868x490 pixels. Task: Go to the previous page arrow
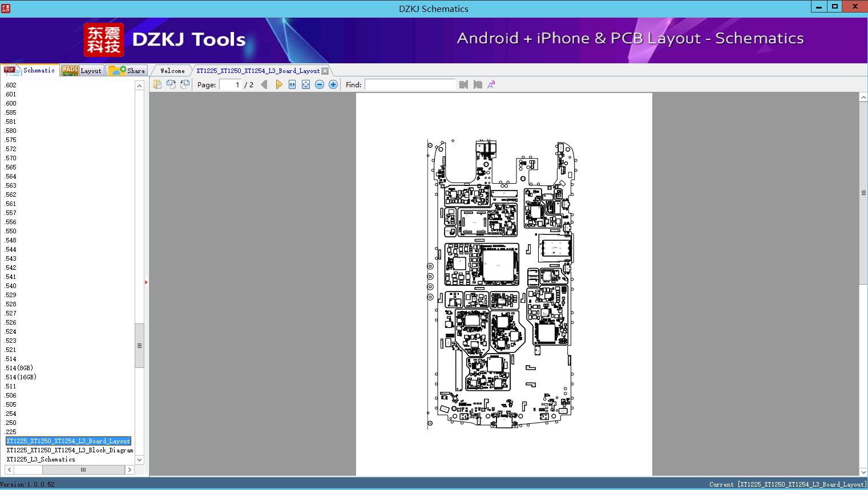(x=264, y=84)
